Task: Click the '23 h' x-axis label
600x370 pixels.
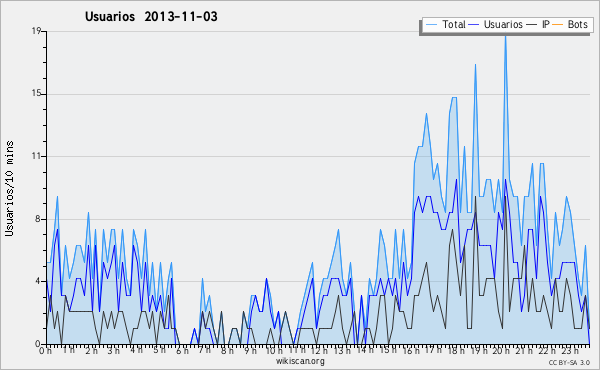Action: (x=570, y=350)
